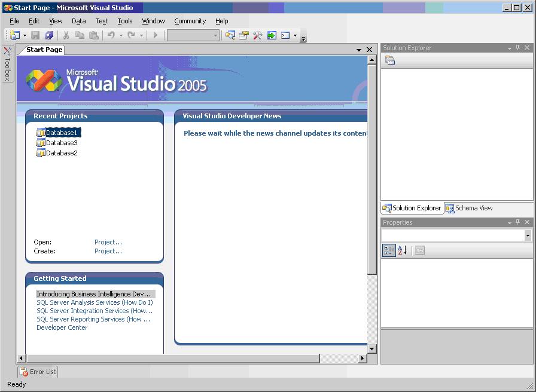Open Introducing Business Intelligence Dev link
The width and height of the screenshot is (536, 392).
pyautogui.click(x=95, y=294)
